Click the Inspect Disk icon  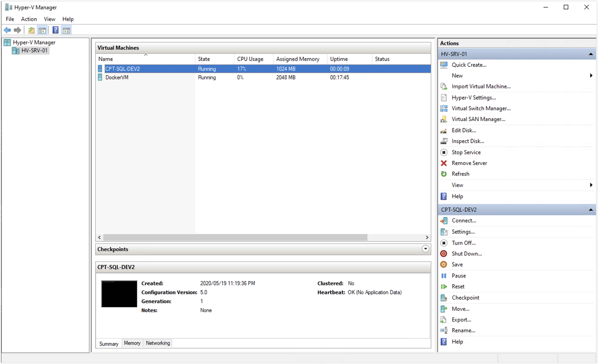[x=444, y=141]
